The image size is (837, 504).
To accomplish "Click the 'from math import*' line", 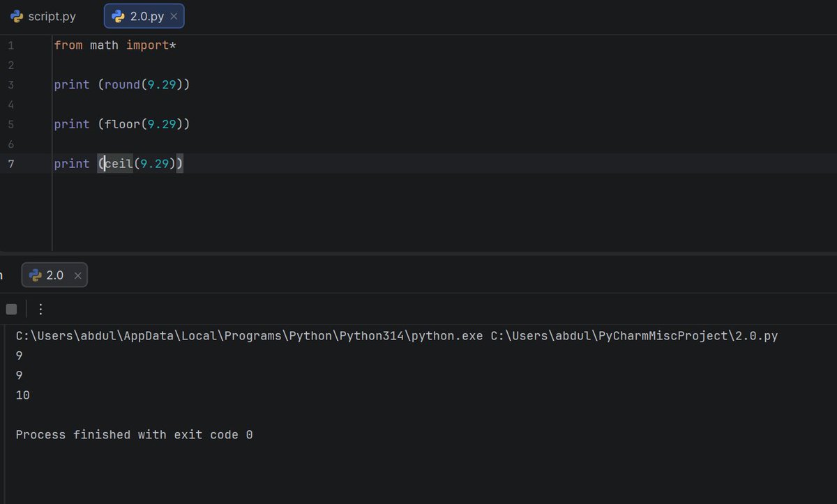I will (x=115, y=45).
